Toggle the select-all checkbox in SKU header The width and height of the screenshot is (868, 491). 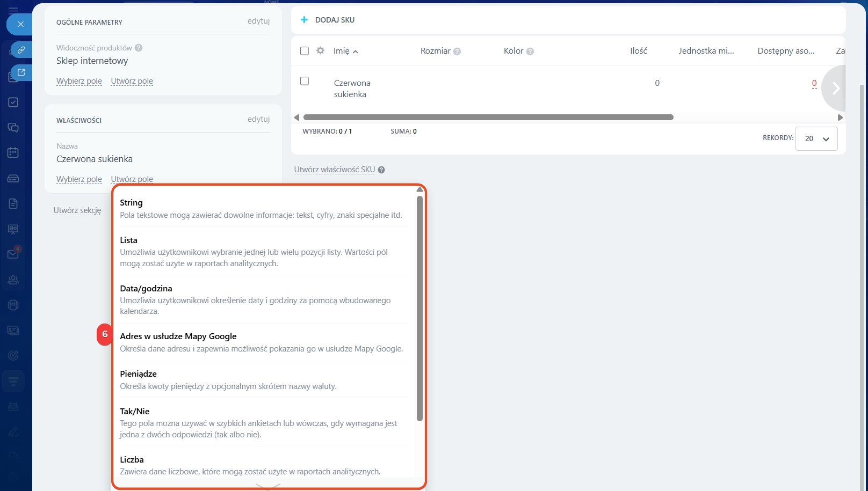[305, 51]
